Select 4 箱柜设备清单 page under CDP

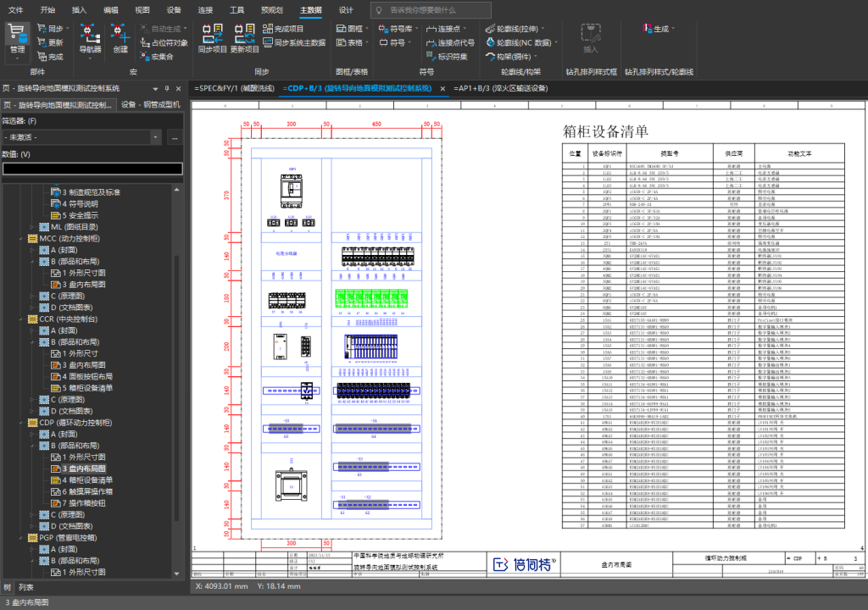coord(82,480)
